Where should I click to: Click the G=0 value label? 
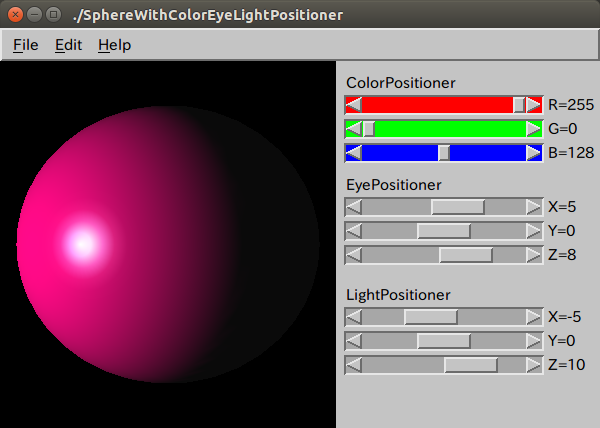562,129
